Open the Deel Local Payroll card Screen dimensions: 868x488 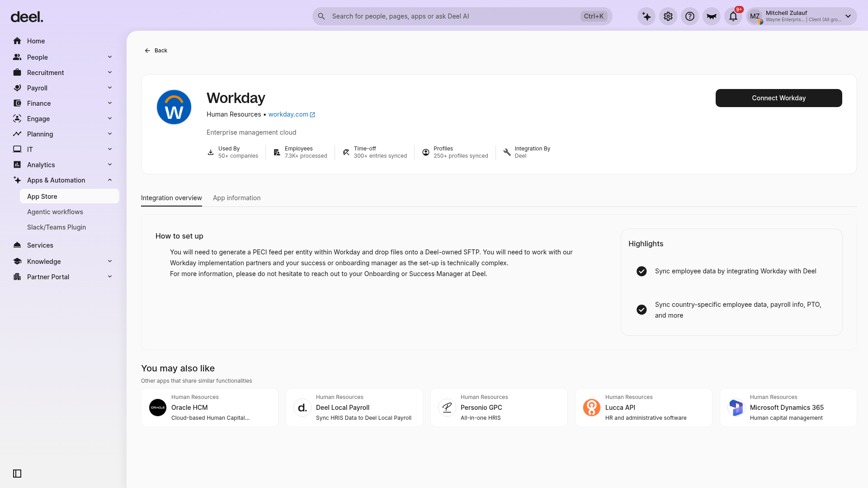(x=354, y=408)
